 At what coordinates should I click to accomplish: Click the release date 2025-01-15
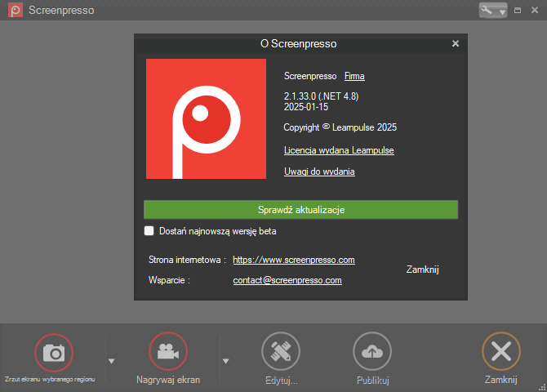click(x=306, y=107)
